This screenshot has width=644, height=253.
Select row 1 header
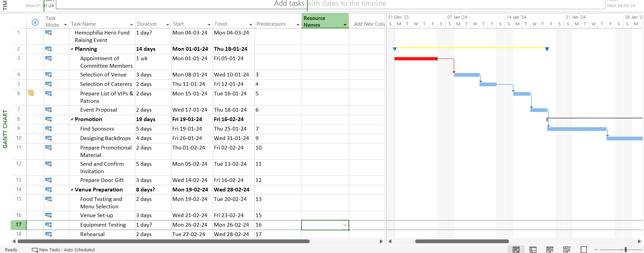(19, 36)
